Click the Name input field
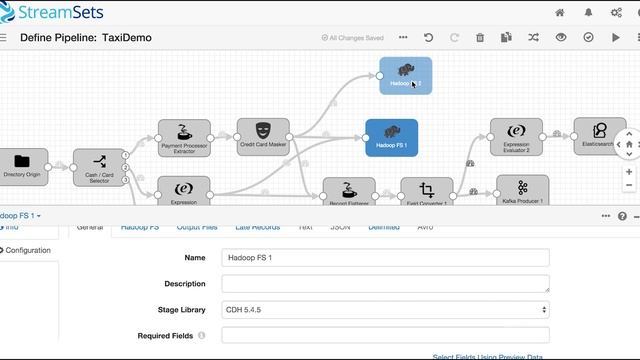This screenshot has width=640, height=360. (x=385, y=258)
